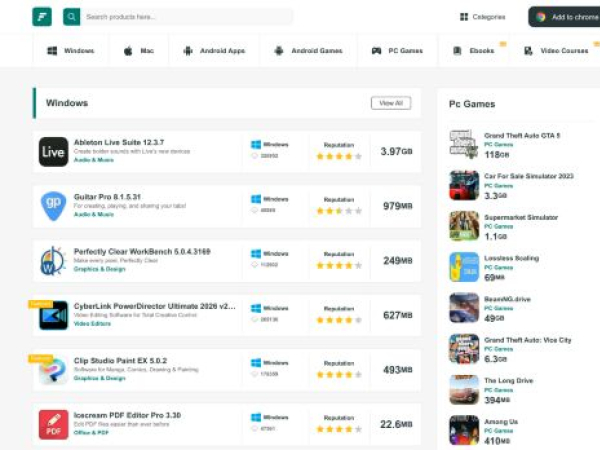Click Windows platform icon in Clip Studio row
The width and height of the screenshot is (600, 450).
pos(256,363)
